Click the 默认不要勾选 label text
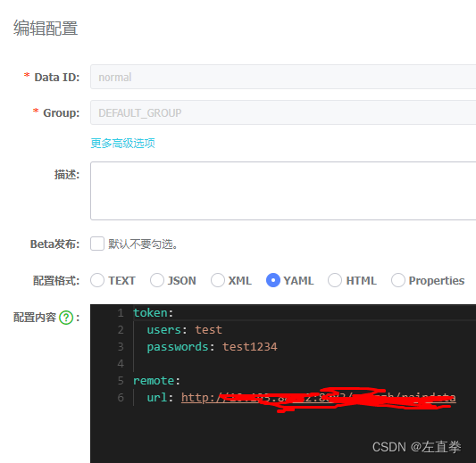476x463 pixels. pyautogui.click(x=143, y=244)
